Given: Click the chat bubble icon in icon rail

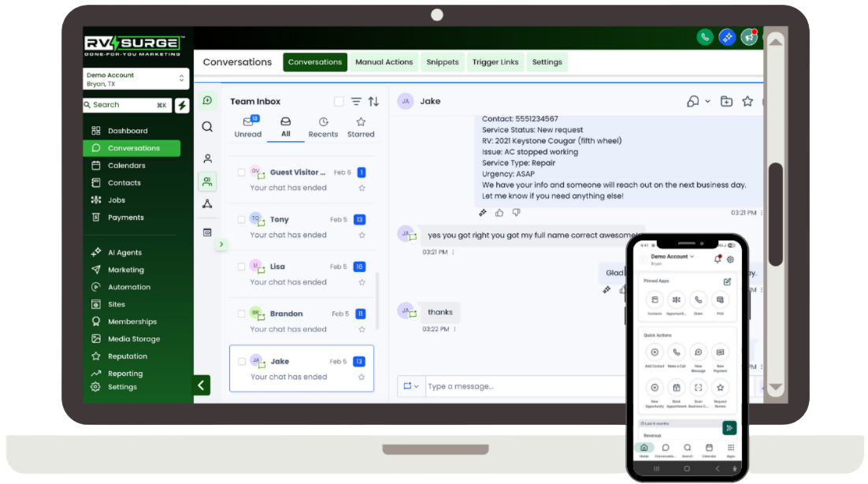Looking at the screenshot, I should 207,101.
